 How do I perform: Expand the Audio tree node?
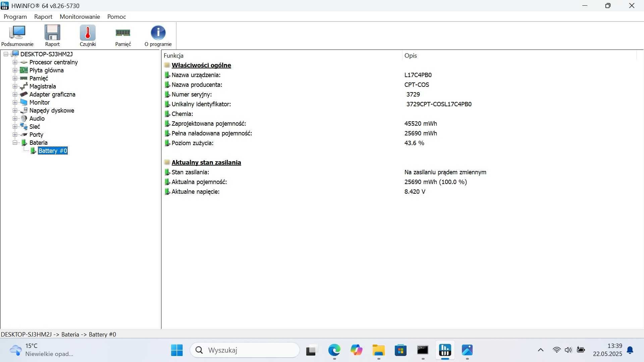15,118
